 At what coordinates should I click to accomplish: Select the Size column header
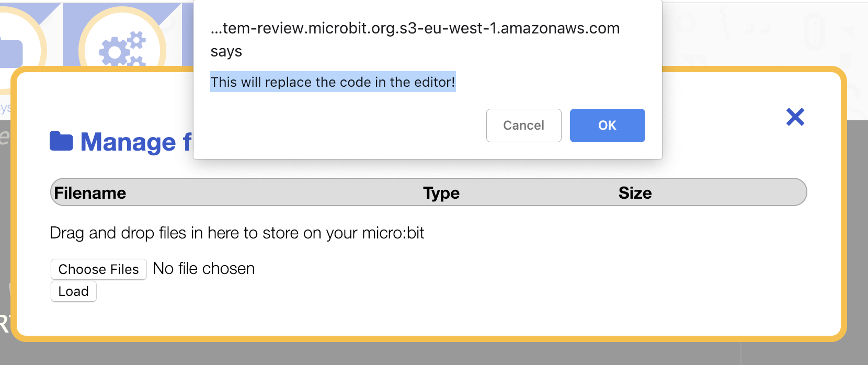[635, 193]
